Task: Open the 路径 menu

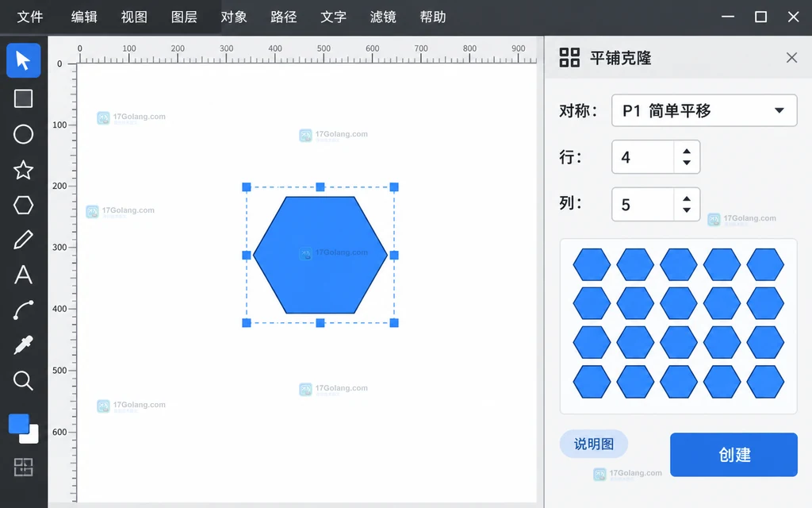Action: pos(283,17)
